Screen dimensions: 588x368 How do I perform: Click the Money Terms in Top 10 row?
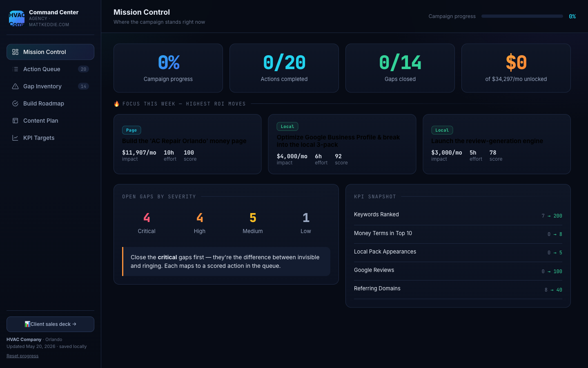[458, 234]
